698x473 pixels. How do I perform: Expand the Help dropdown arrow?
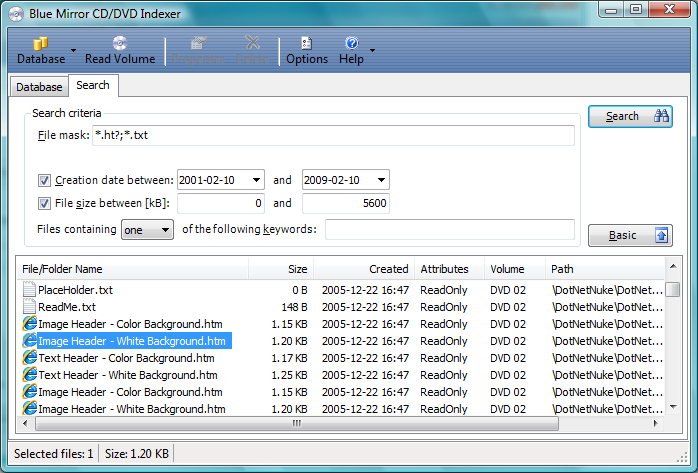pos(373,50)
